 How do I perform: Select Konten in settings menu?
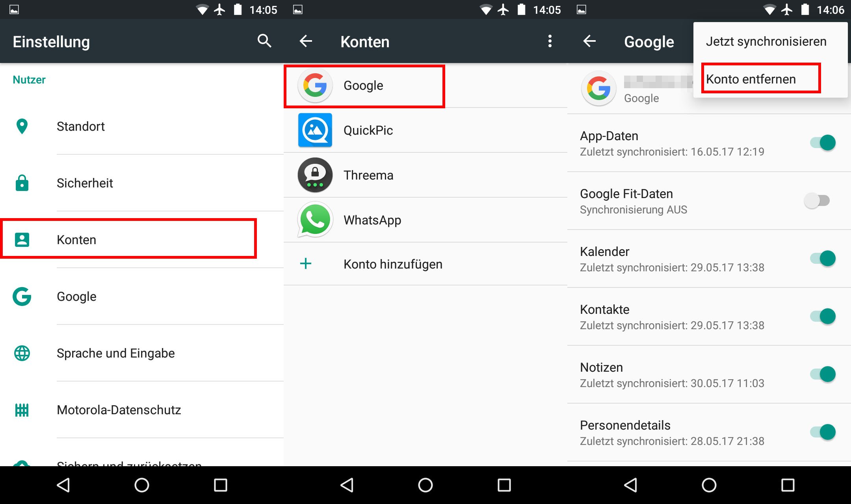[x=76, y=239]
